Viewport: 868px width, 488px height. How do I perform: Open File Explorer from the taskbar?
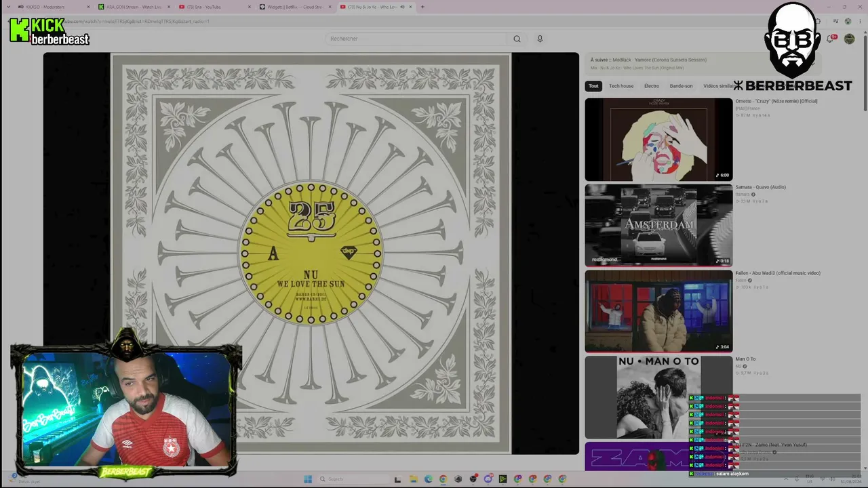click(413, 479)
